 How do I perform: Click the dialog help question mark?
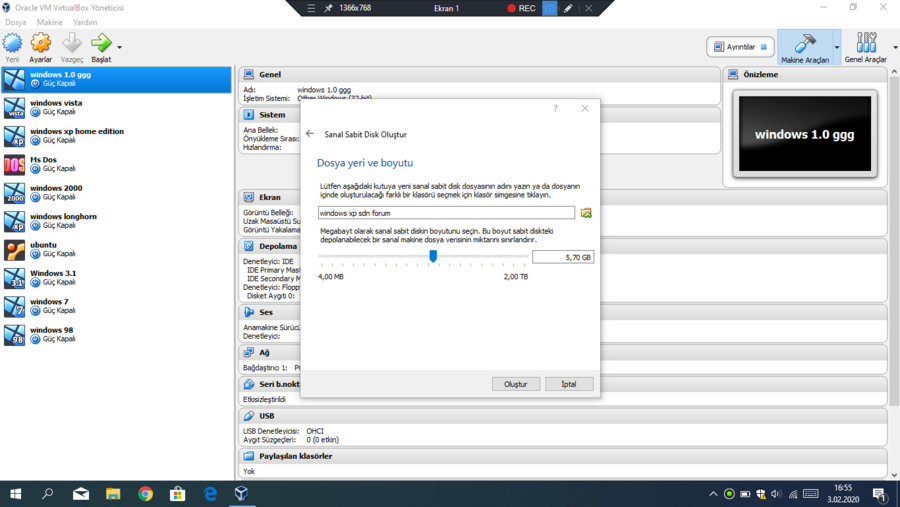pyautogui.click(x=555, y=109)
